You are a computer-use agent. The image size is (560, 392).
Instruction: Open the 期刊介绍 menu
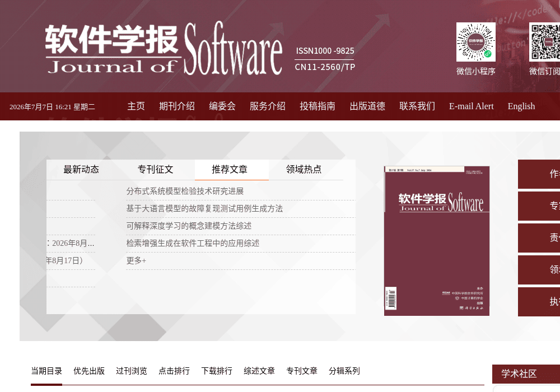177,106
